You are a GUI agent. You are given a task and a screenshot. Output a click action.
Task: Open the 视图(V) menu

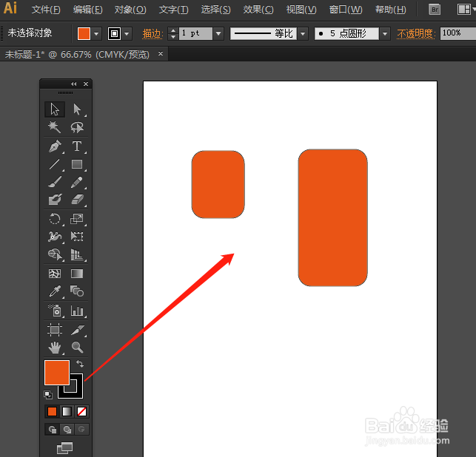301,10
